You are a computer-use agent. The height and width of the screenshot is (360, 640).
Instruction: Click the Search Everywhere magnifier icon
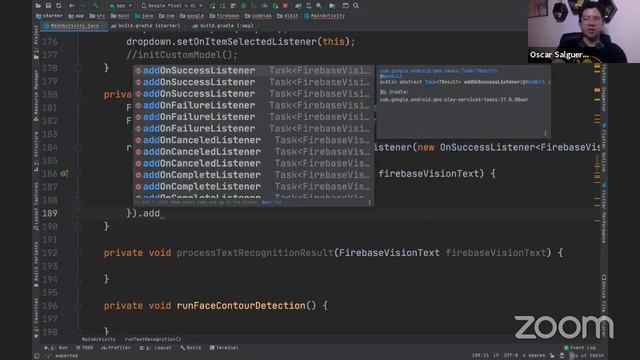356,6
